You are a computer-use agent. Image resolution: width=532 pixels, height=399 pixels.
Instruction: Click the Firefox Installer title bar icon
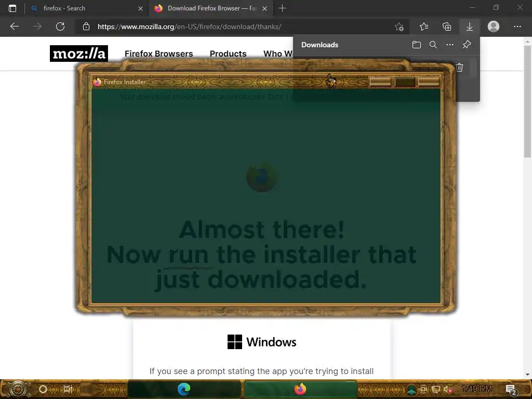pyautogui.click(x=97, y=82)
